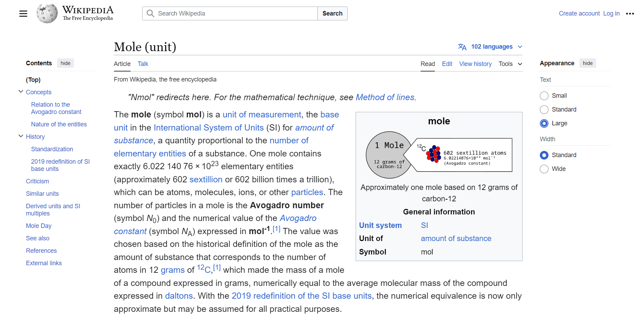Click the language translation icon
This screenshot has width=644, height=317.
462,47
